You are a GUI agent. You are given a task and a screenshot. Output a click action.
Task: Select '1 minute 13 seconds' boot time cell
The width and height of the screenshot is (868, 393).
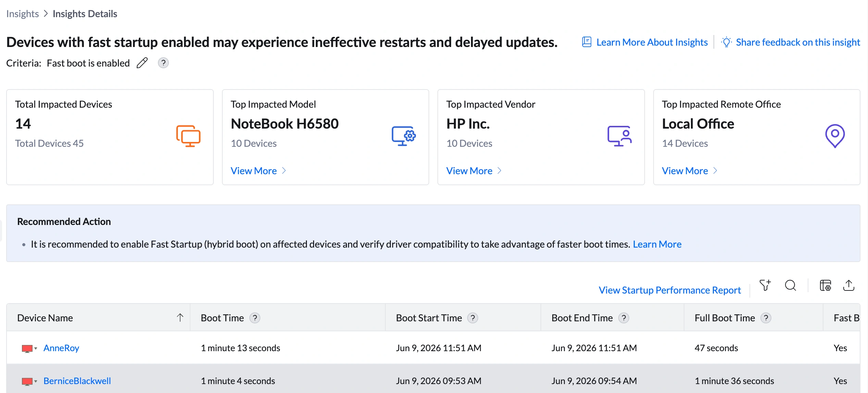240,348
